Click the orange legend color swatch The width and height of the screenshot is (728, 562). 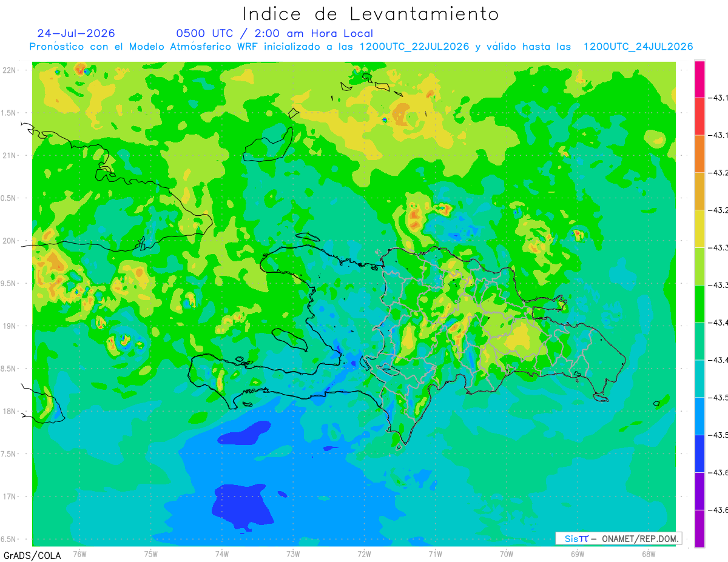coord(699,154)
